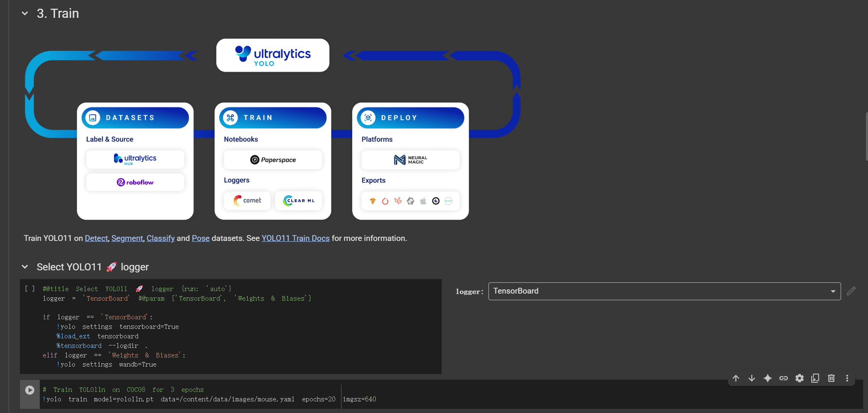Click the Roboflow logo card
Screen dimensions: 868x413
pyautogui.click(x=135, y=182)
